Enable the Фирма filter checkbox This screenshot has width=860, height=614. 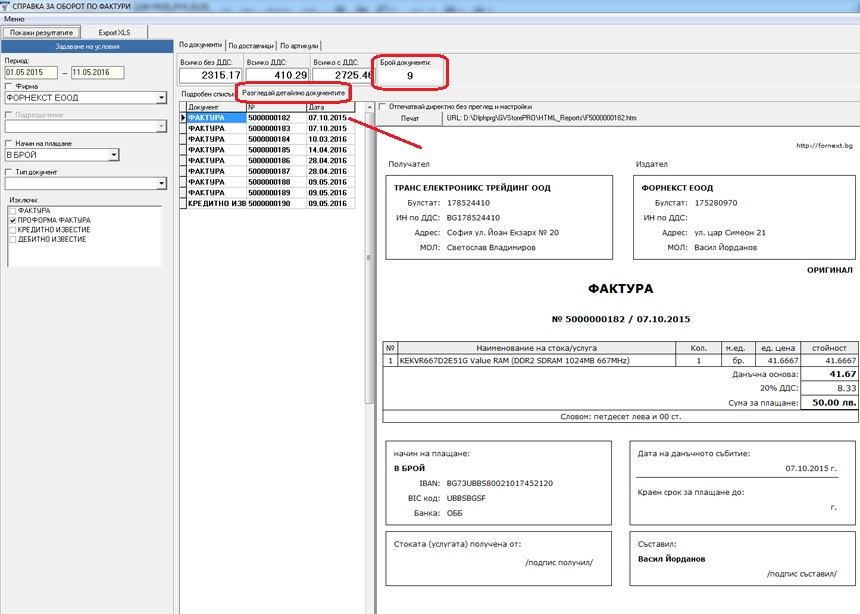[8, 86]
